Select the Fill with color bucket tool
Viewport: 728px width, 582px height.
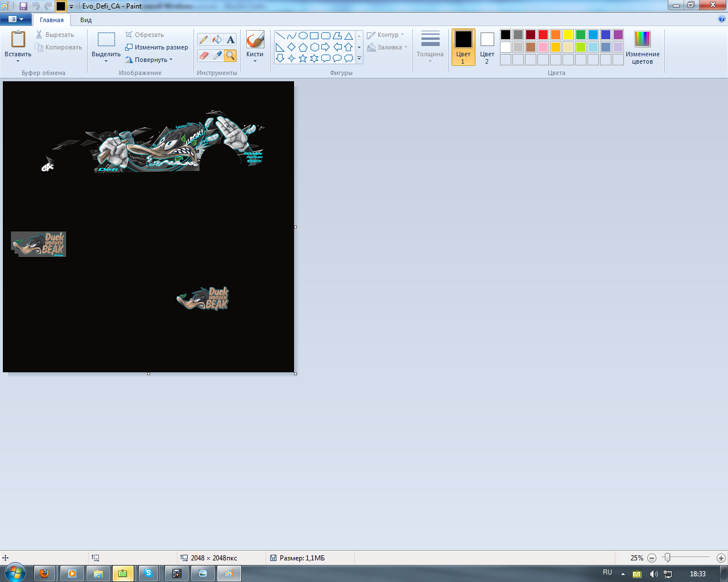(x=217, y=39)
